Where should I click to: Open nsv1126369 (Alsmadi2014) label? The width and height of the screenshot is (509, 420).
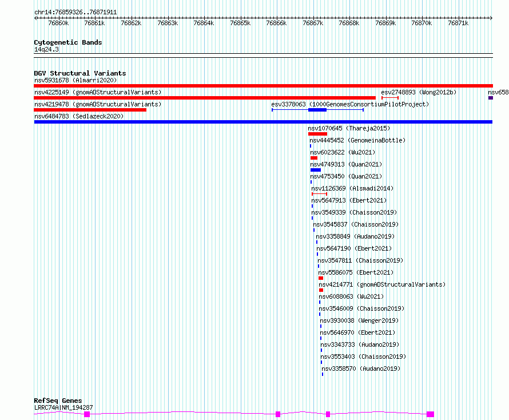[352, 188]
